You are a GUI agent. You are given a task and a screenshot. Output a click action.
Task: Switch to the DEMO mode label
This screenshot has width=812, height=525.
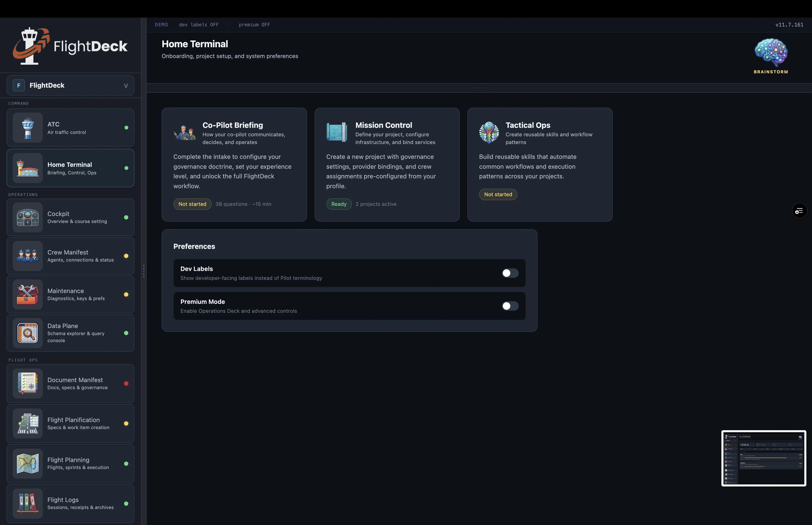[161, 24]
